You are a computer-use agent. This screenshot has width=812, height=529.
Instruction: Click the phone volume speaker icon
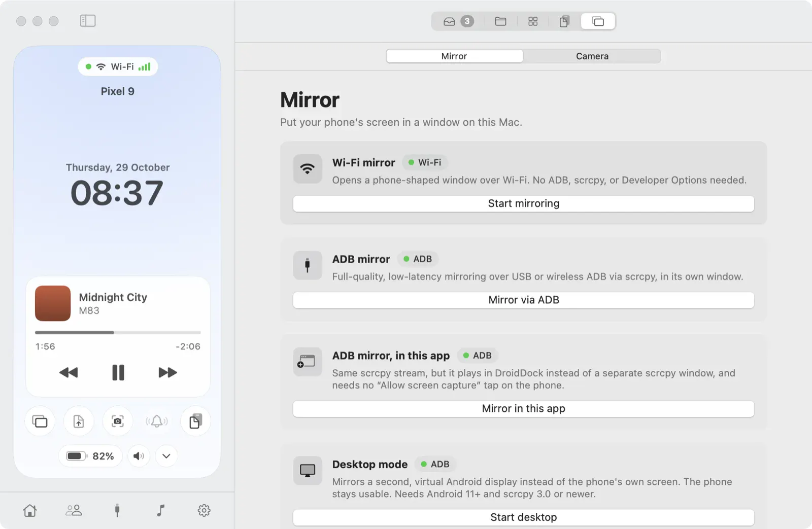pos(139,456)
